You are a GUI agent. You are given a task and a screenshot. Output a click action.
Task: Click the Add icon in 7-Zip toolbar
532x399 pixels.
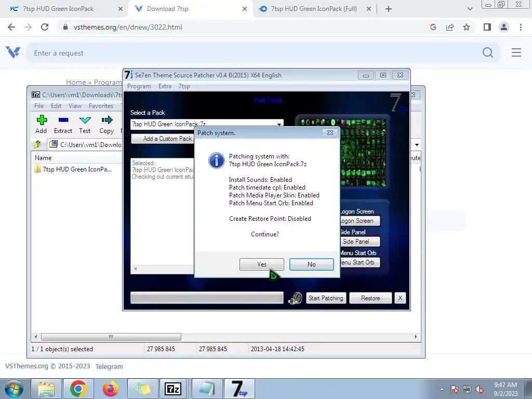coord(42,124)
